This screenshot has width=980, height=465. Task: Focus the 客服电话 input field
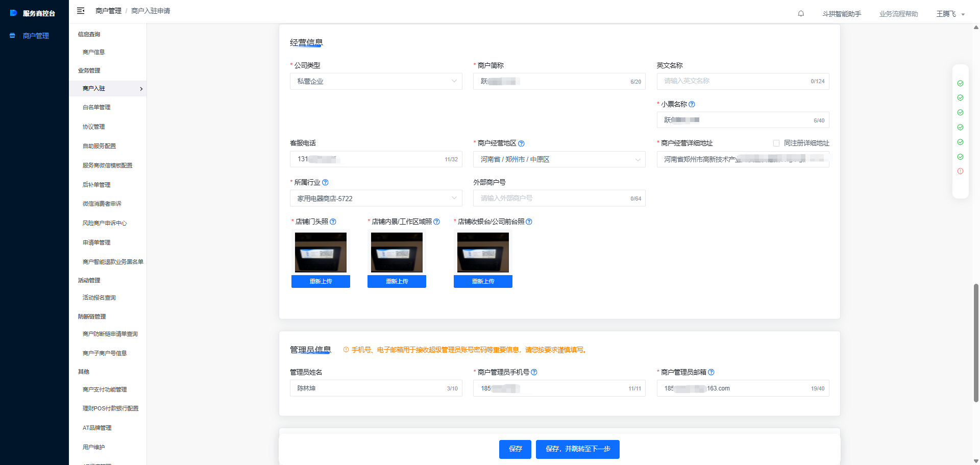point(376,159)
